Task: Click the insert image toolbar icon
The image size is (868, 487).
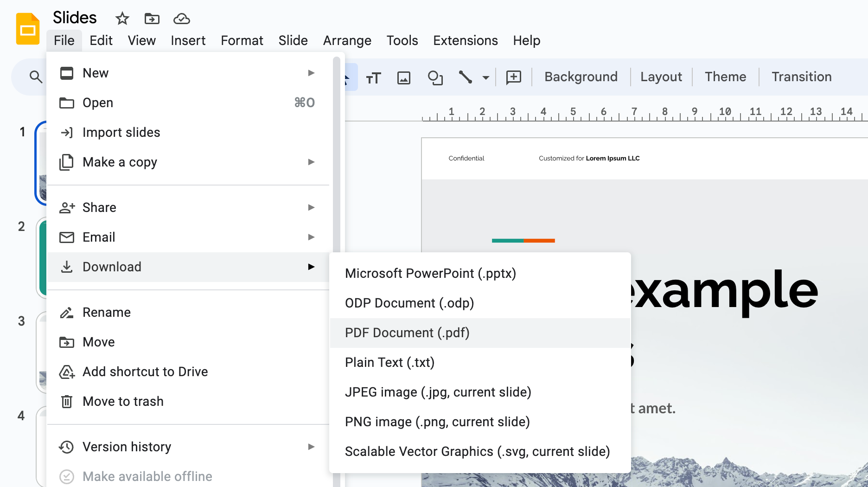Action: coord(404,77)
